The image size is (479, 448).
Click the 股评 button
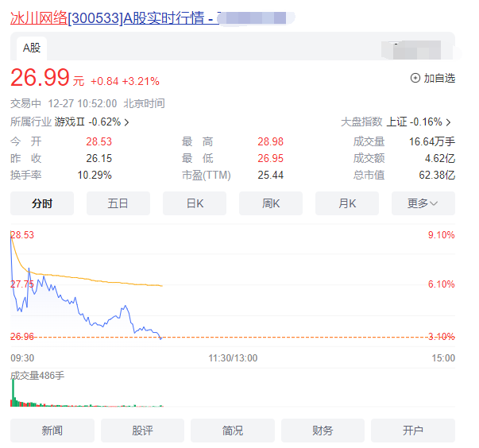pyautogui.click(x=142, y=431)
